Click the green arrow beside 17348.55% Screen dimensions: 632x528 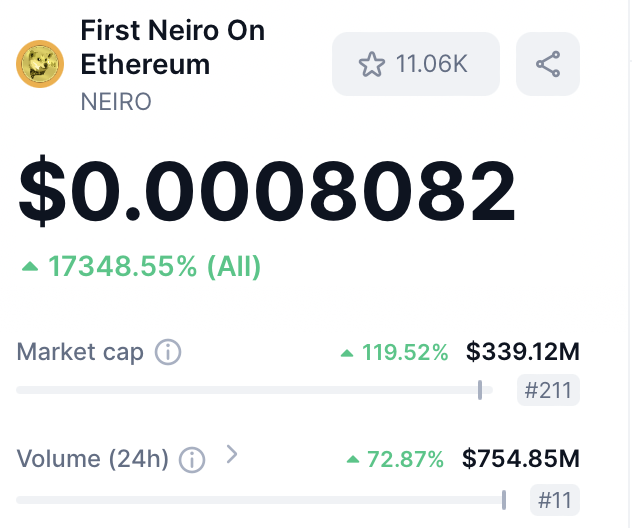[x=30, y=266]
